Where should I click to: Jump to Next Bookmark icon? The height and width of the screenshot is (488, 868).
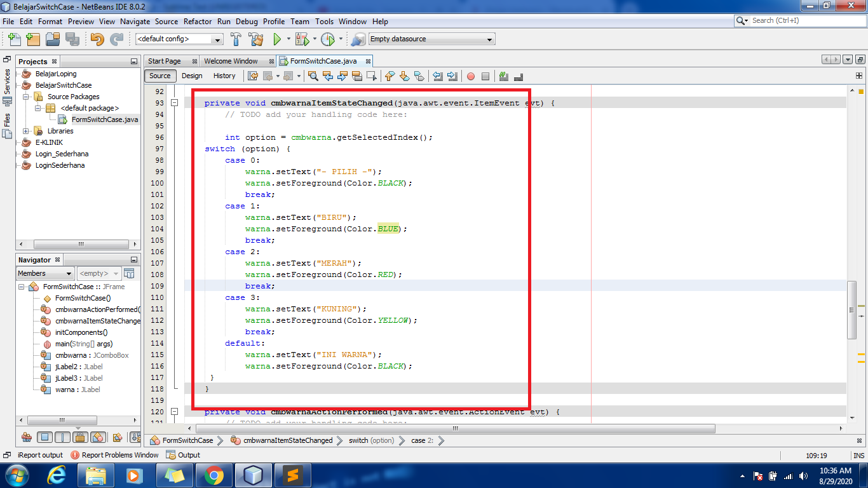point(404,76)
